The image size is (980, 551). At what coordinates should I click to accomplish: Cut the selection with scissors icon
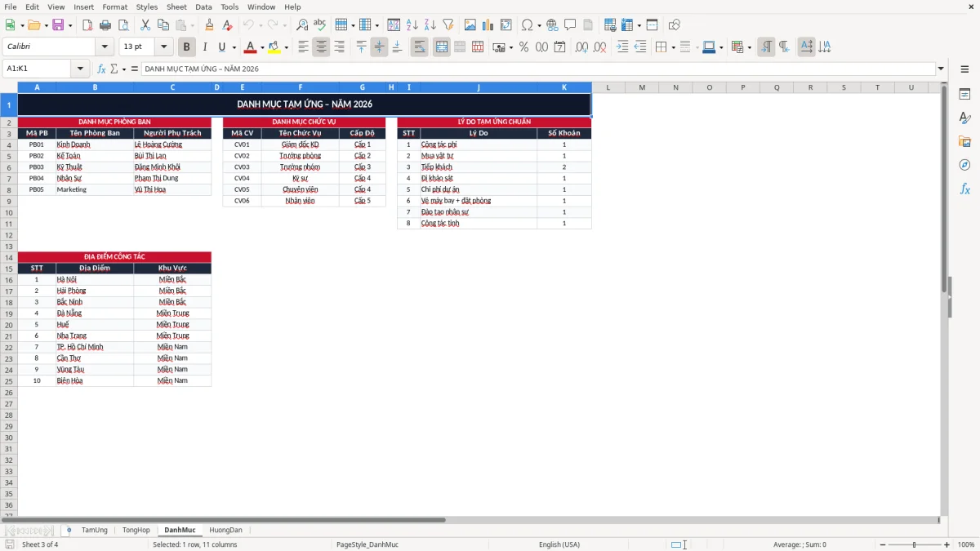click(x=145, y=25)
